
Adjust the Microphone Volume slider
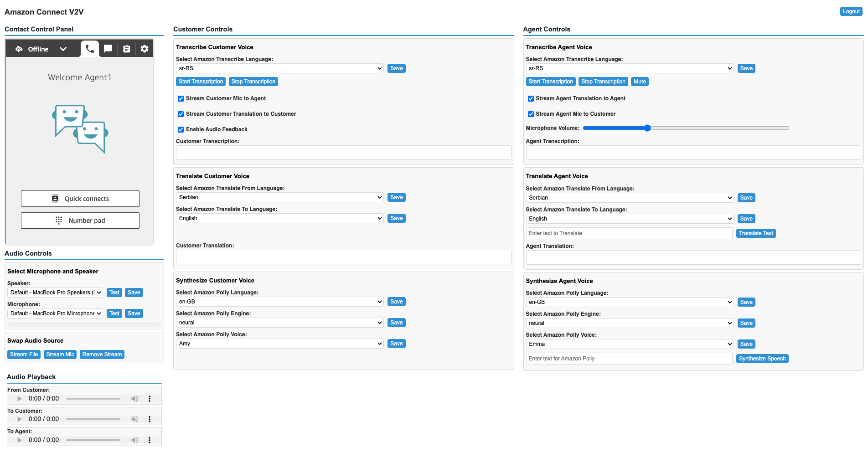coord(647,128)
